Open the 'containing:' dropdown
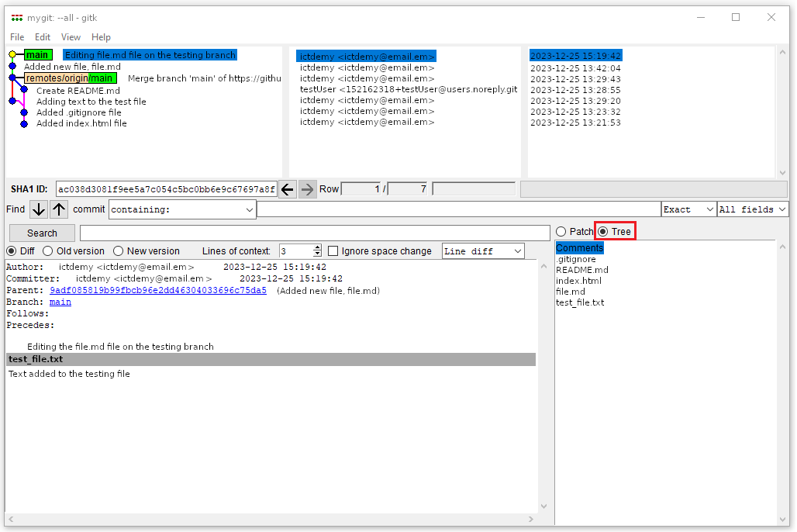The height and width of the screenshot is (532, 797). pos(182,209)
